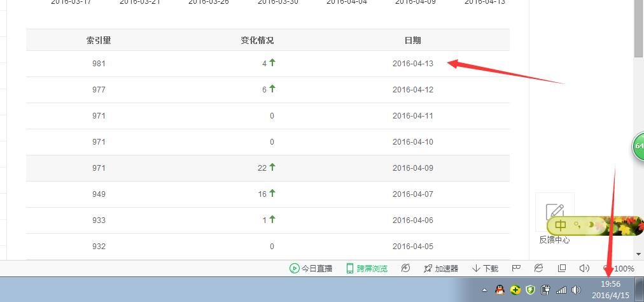644x302 pixels.
Task: Click the change value 6 with up arrow
Action: point(269,89)
